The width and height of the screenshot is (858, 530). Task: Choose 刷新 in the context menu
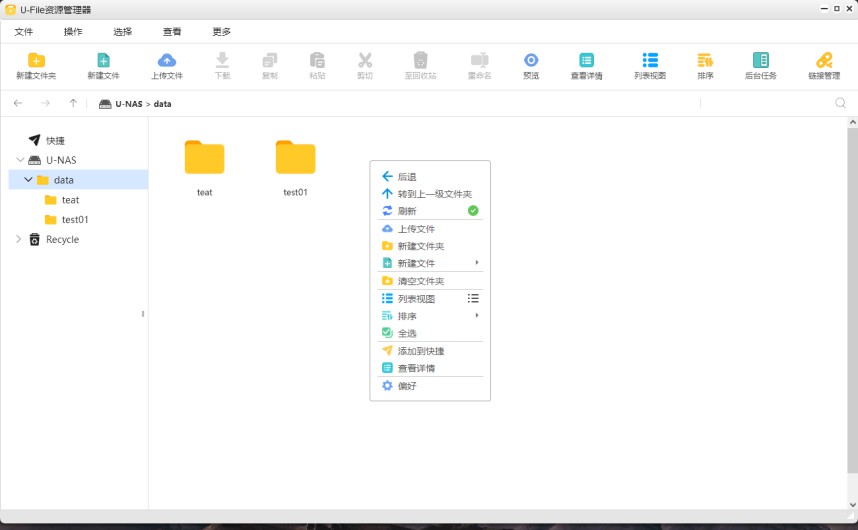point(430,211)
